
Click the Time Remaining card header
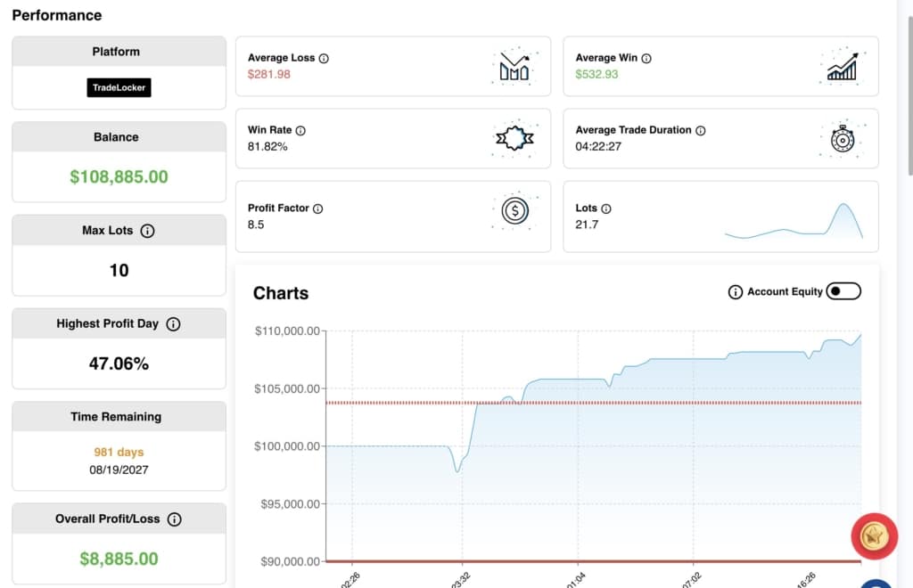(x=119, y=416)
